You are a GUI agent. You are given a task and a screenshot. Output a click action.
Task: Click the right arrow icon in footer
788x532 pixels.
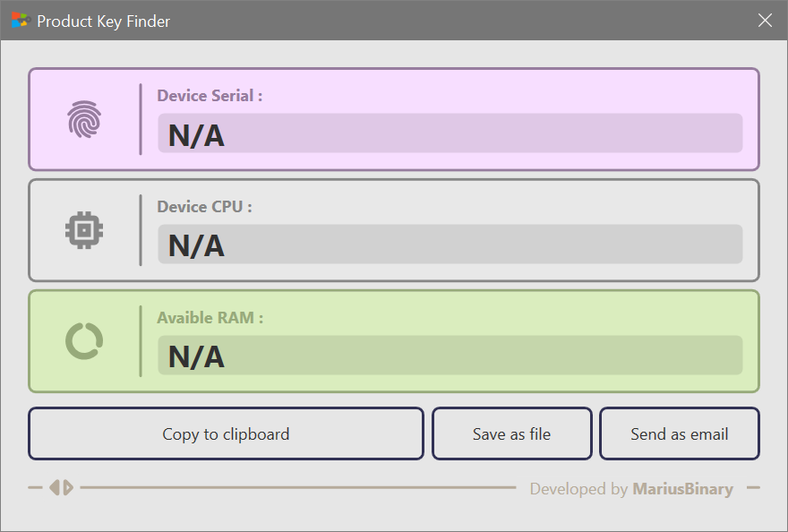(67, 488)
